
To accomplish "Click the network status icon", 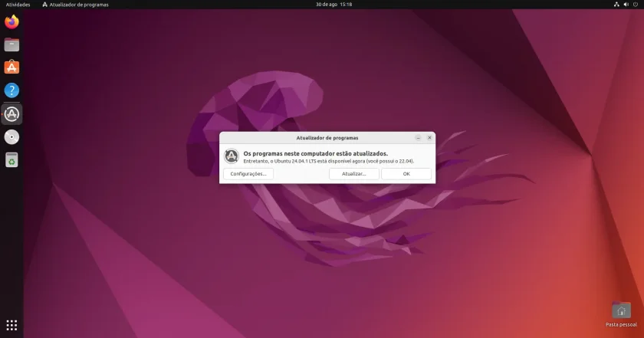I will coord(616,5).
